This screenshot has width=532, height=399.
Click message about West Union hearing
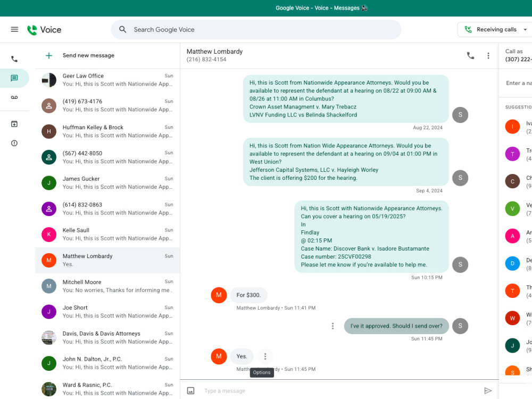346,162
